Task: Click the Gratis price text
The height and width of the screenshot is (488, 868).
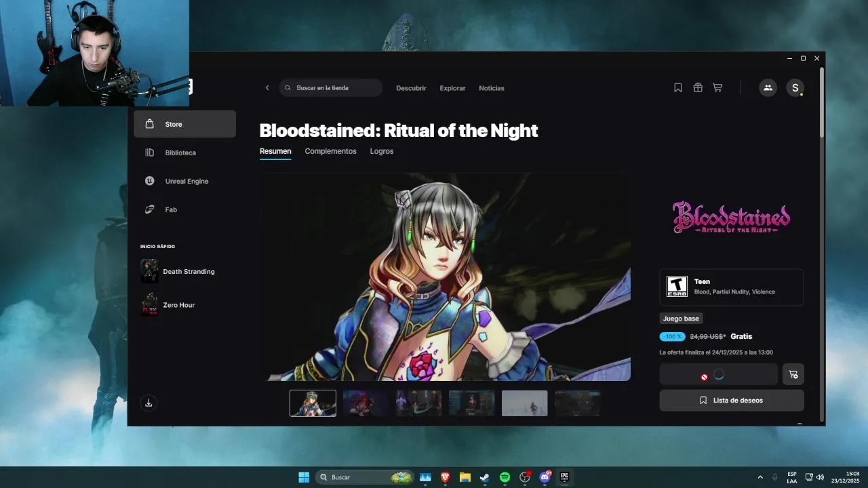Action: coord(741,336)
